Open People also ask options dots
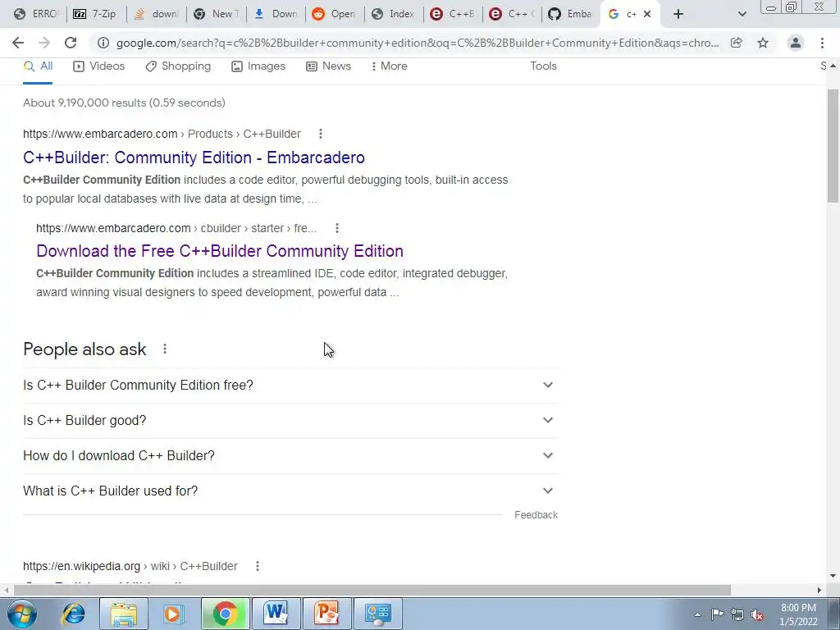 coord(164,349)
